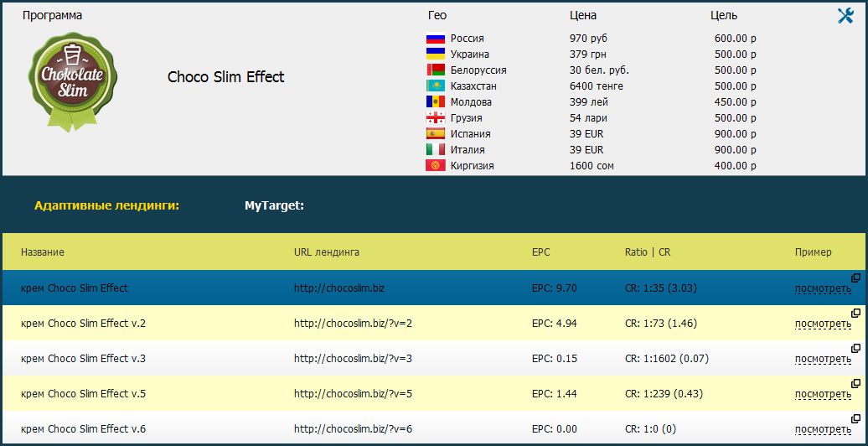Select URL http://chocoslim.biz/?v=2
868x446 pixels.
click(x=354, y=324)
